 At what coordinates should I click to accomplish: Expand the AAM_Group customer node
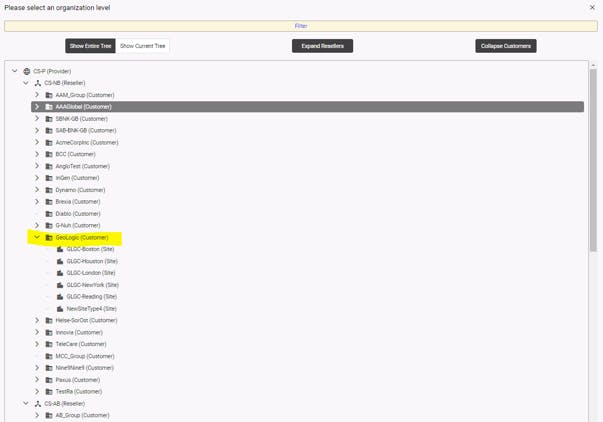click(x=37, y=95)
